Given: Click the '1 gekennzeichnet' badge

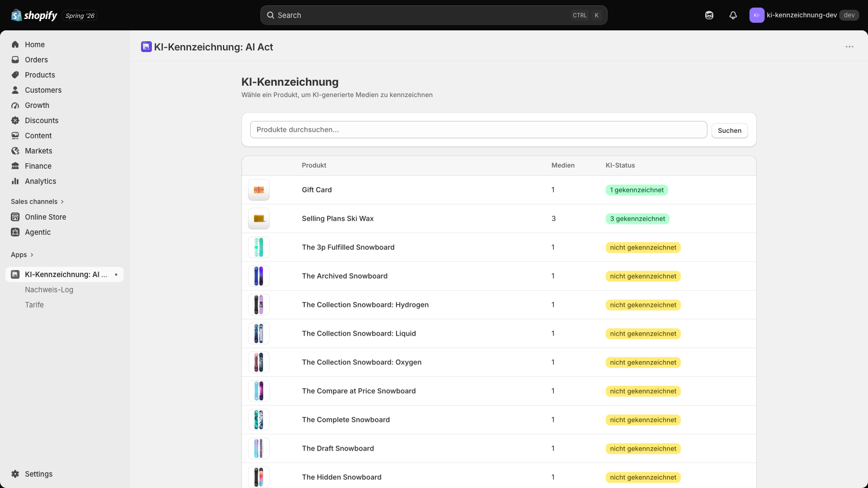Looking at the screenshot, I should pyautogui.click(x=637, y=190).
